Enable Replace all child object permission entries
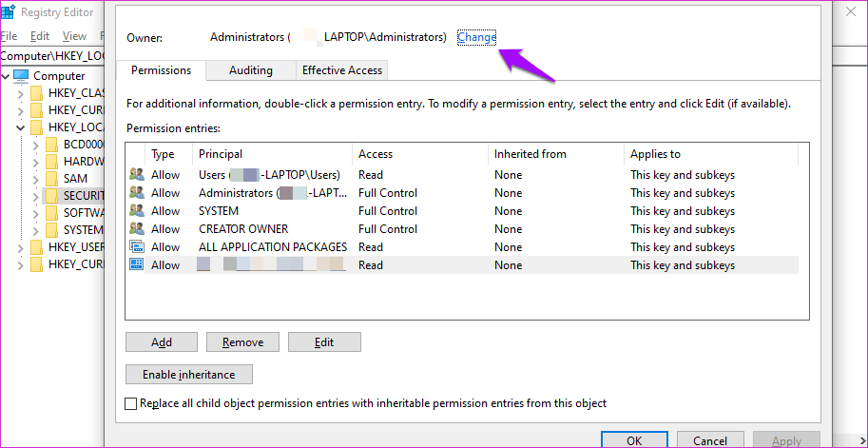This screenshot has width=868, height=448. (x=131, y=403)
